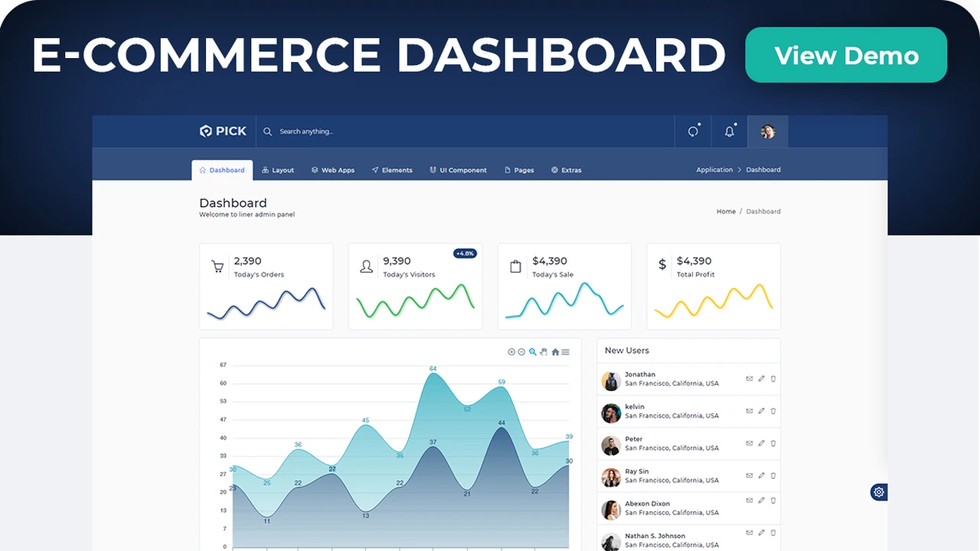Viewport: 980px width, 551px height.
Task: Click the 9,390 Today's Visitors value
Action: (x=397, y=261)
